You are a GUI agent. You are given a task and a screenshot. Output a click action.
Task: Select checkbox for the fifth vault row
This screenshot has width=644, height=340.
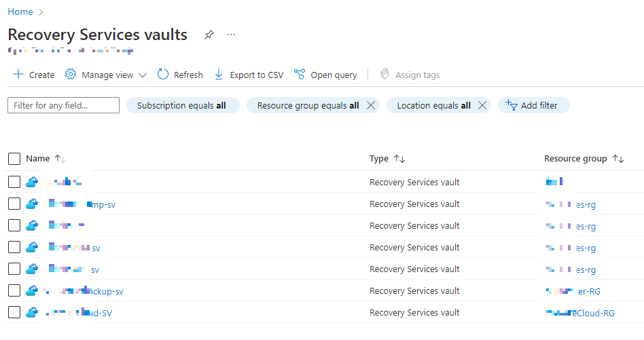(x=14, y=269)
